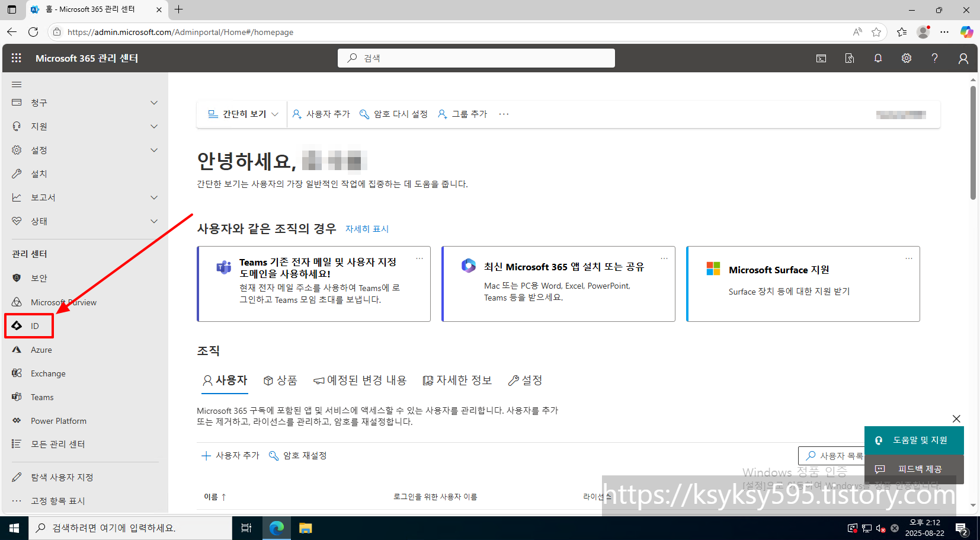Switch to the 설정 tab under 조직
This screenshot has height=540, width=980.
tap(525, 380)
